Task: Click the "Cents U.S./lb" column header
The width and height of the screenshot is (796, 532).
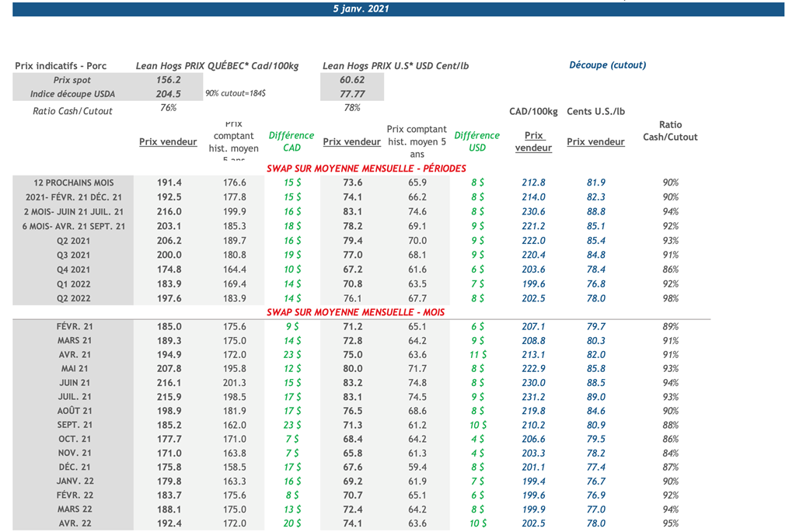Action: 595,112
